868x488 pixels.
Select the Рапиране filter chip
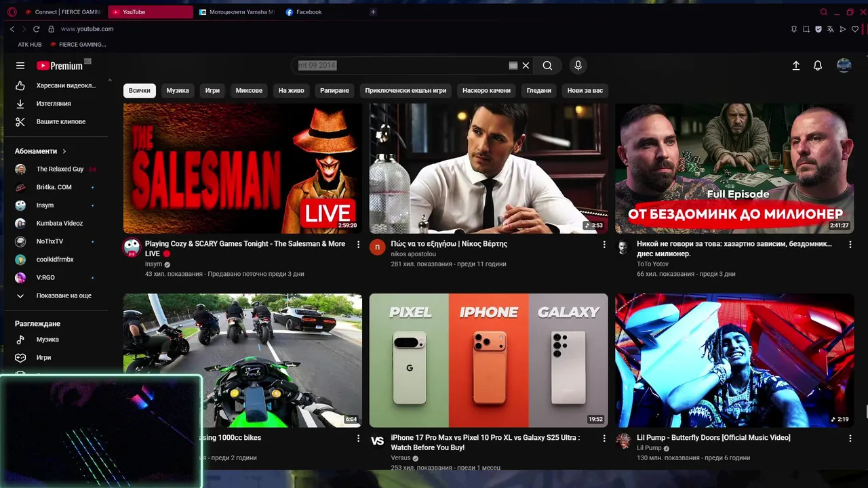pos(334,90)
